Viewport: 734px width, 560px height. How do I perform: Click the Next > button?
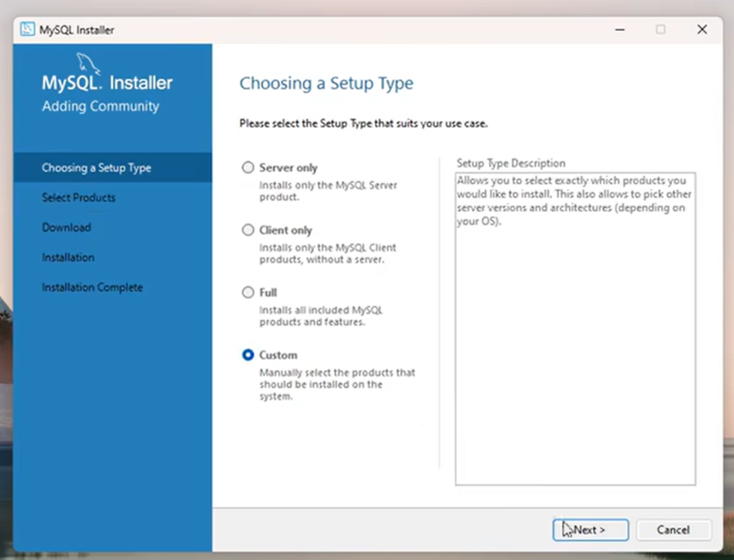click(590, 530)
